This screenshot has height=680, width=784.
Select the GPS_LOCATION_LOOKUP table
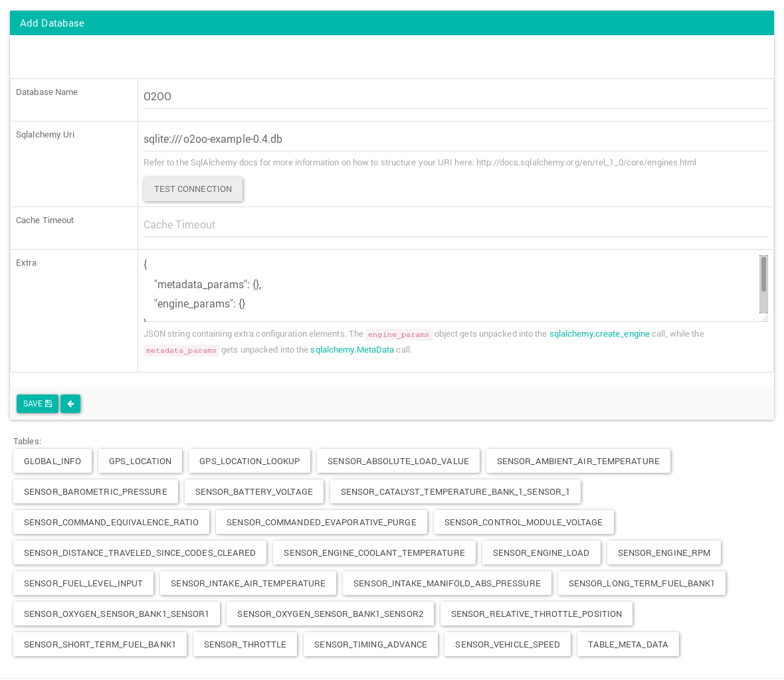pyautogui.click(x=249, y=462)
